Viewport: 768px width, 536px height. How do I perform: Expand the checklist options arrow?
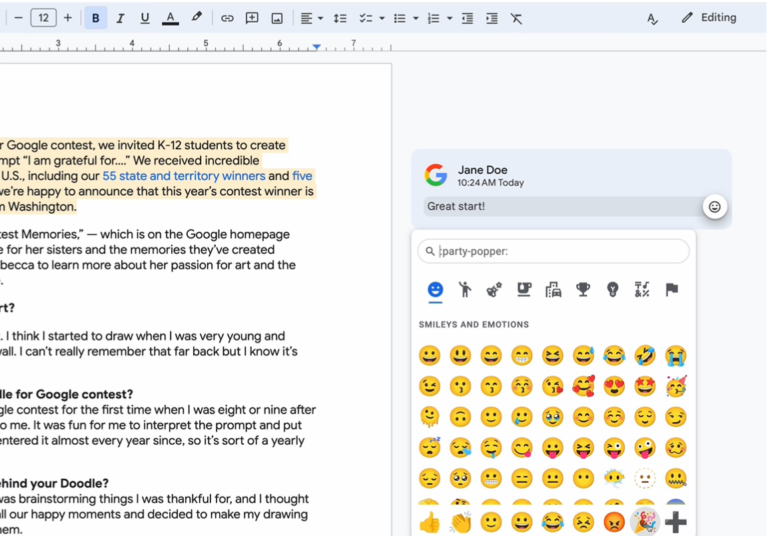[x=382, y=19]
